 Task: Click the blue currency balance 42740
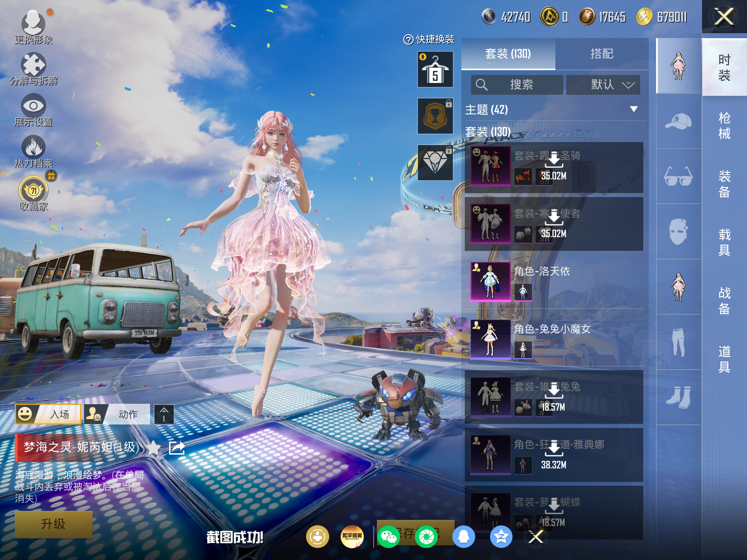click(x=506, y=17)
